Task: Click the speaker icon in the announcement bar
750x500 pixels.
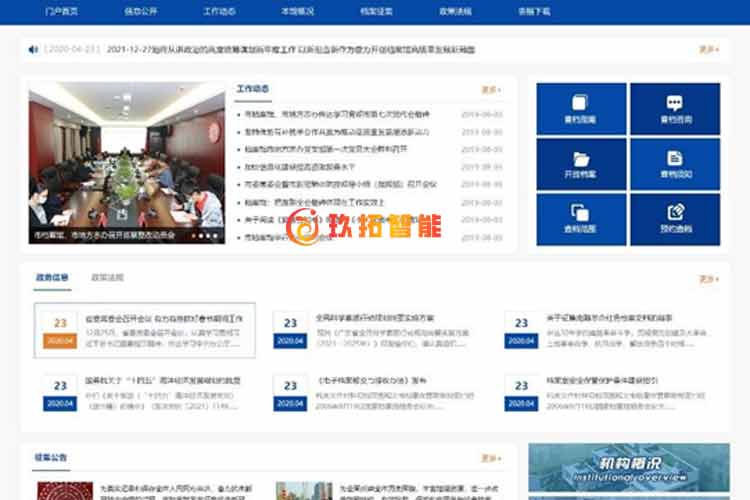Action: pos(33,49)
